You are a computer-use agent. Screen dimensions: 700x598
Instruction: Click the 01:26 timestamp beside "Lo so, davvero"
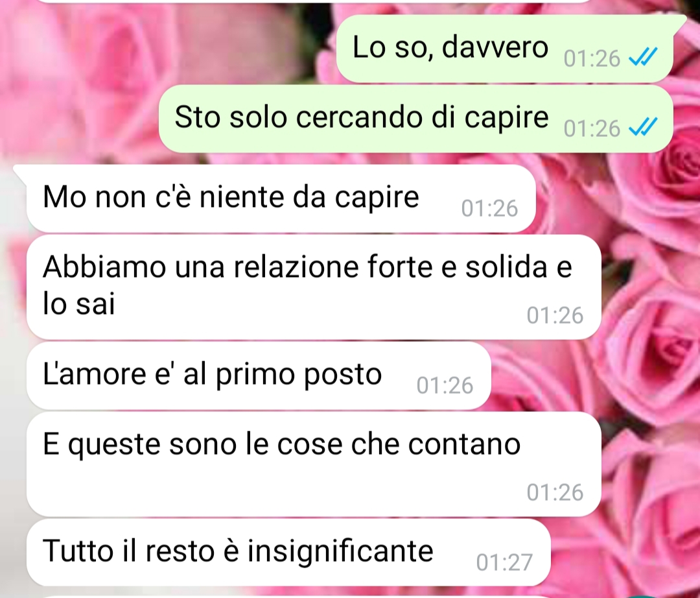point(592,58)
